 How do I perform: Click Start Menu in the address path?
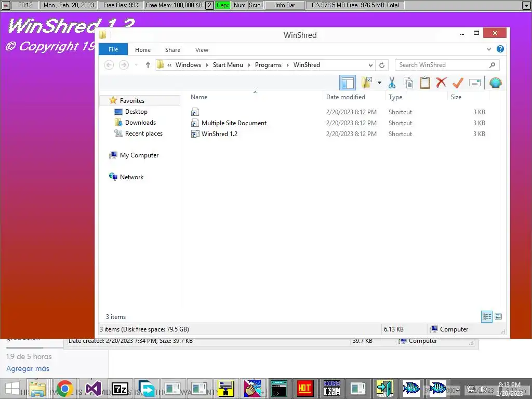tap(228, 65)
